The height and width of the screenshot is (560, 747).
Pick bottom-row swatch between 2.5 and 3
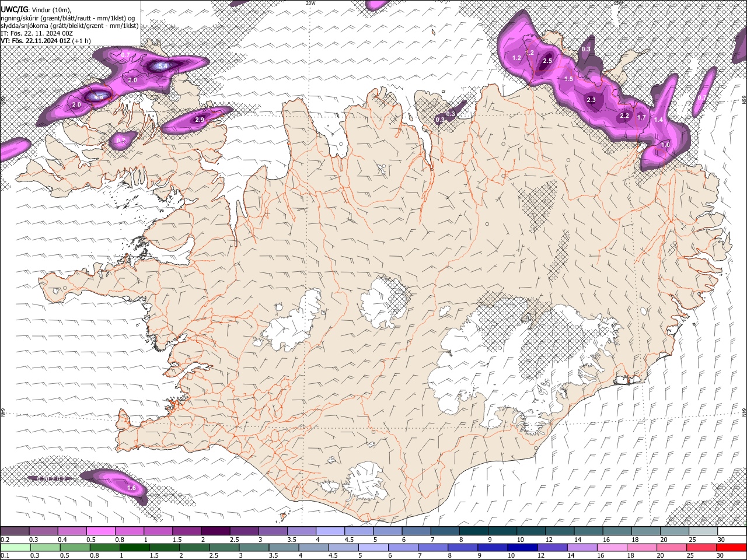(224, 547)
